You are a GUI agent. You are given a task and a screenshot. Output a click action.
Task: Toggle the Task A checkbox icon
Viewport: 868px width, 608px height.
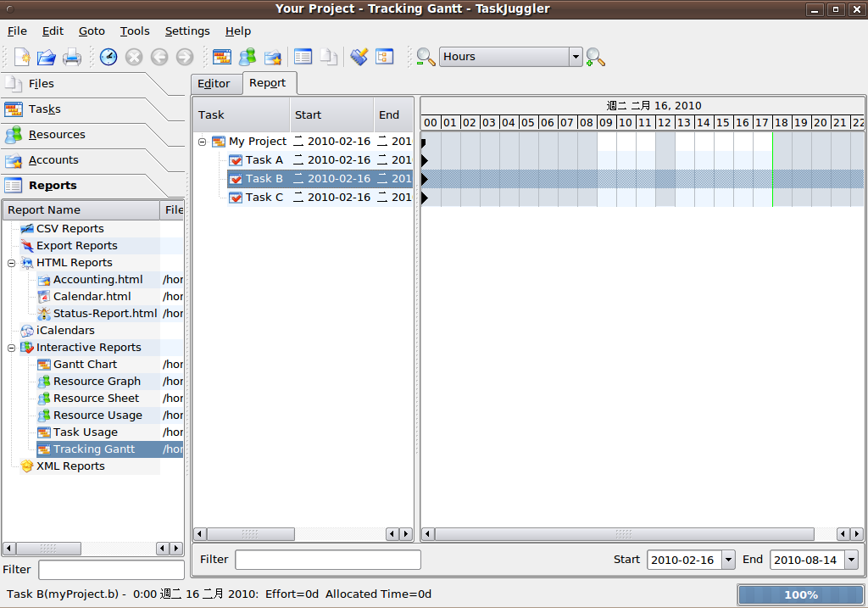coord(236,160)
